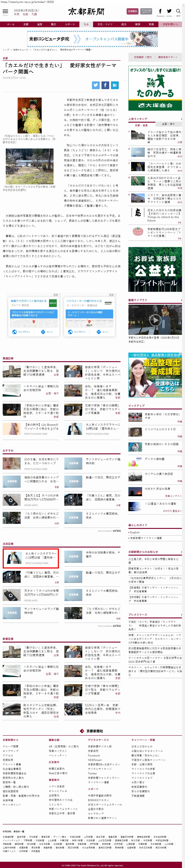Select the スポーツ navigation item
The height and width of the screenshot is (868, 185).
tap(70, 24)
